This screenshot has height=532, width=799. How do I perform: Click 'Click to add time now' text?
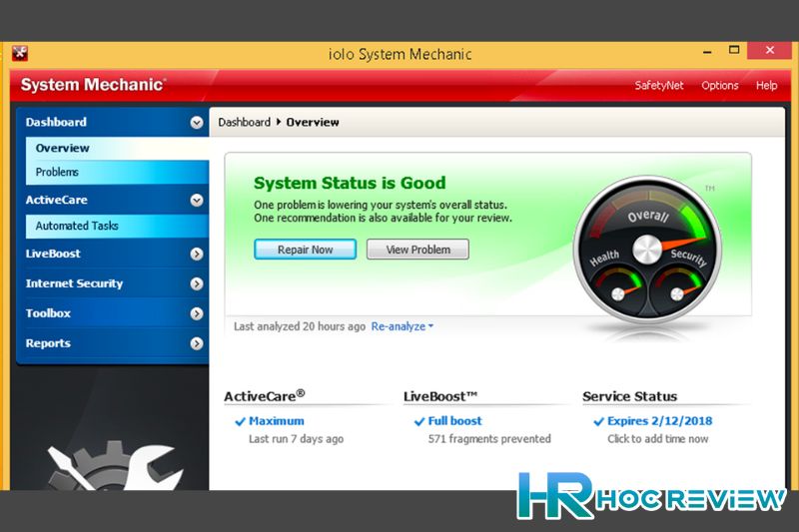658,439
